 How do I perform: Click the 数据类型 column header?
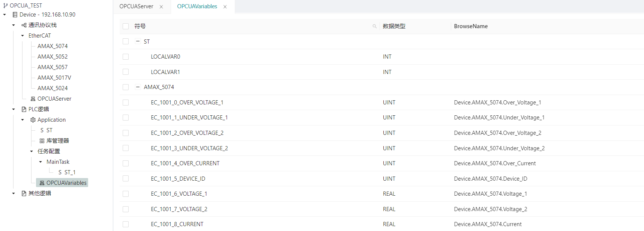point(394,26)
